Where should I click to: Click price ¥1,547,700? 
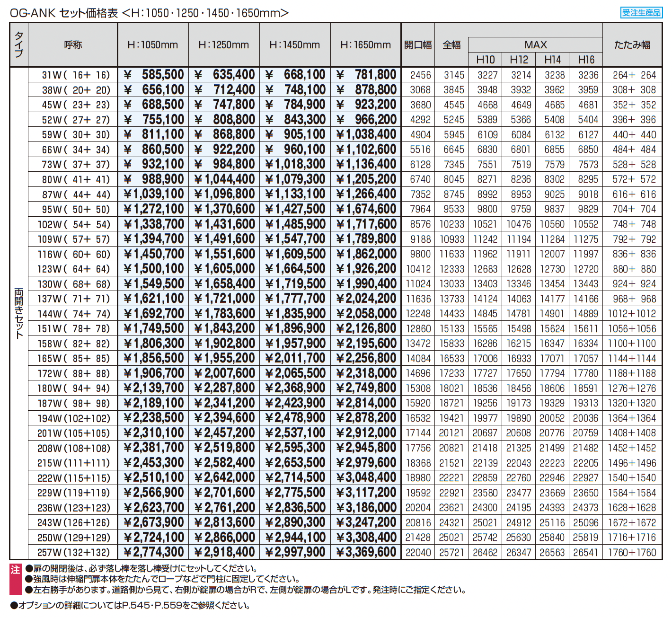pos(295,239)
